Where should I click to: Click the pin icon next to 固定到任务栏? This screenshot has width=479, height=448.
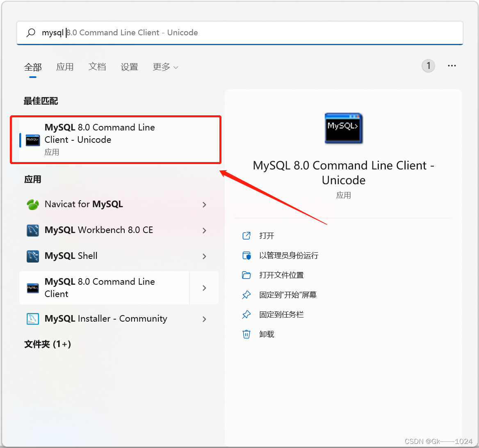click(x=246, y=314)
